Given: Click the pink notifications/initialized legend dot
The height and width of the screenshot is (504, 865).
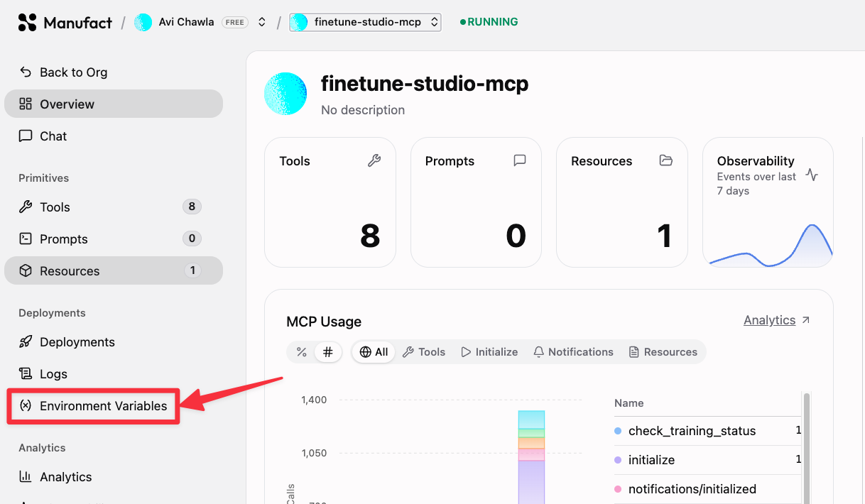Looking at the screenshot, I should click(x=618, y=489).
